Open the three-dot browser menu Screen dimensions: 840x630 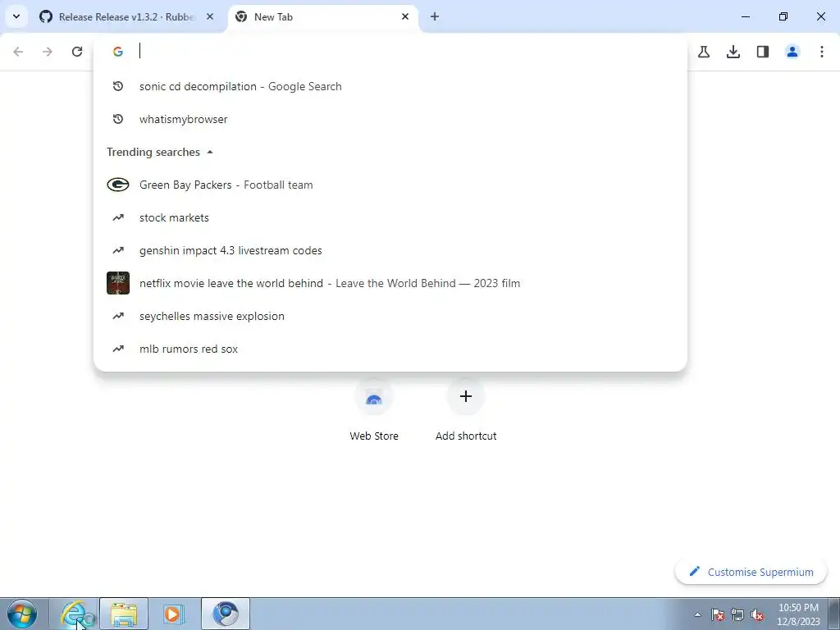click(822, 52)
